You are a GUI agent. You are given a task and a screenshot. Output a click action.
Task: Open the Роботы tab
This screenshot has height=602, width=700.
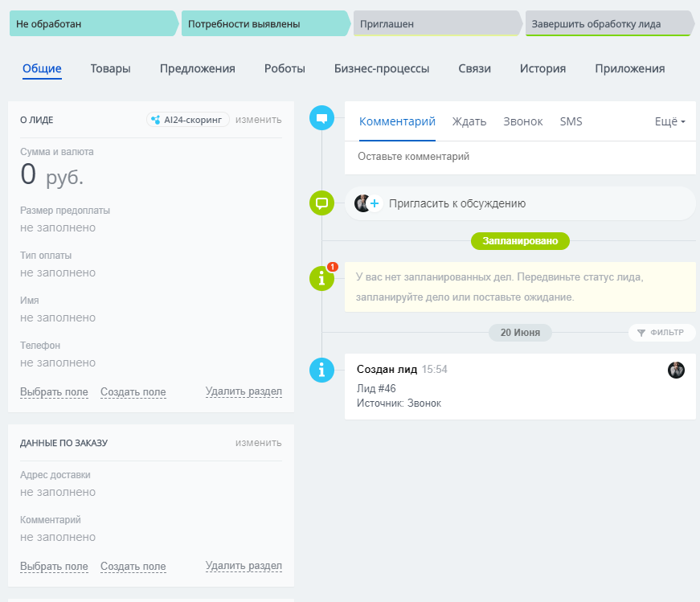click(x=285, y=69)
